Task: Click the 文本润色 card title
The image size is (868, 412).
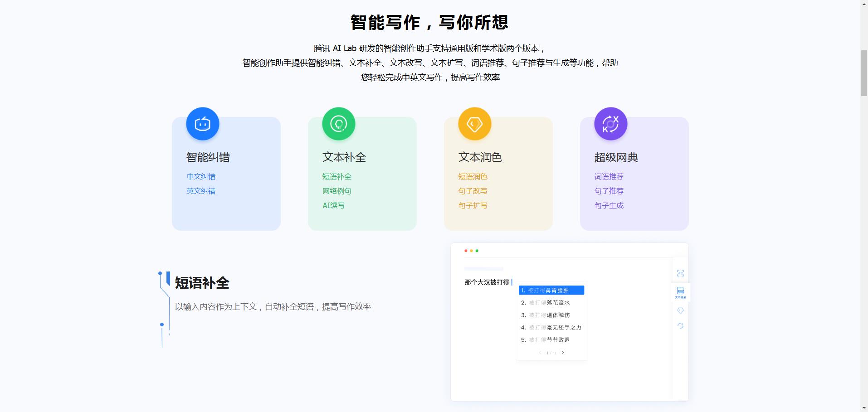Action: click(480, 157)
